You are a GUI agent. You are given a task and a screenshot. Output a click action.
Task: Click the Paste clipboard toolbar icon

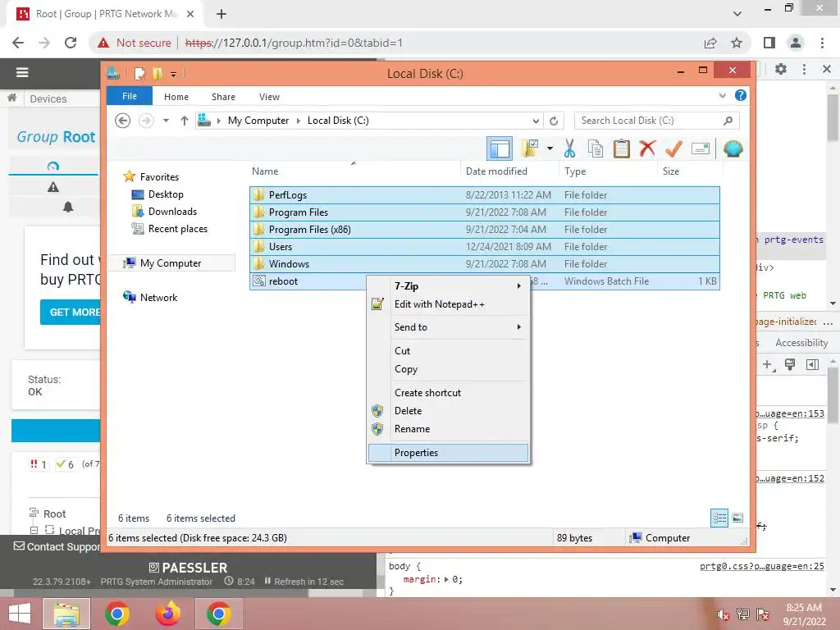(622, 148)
